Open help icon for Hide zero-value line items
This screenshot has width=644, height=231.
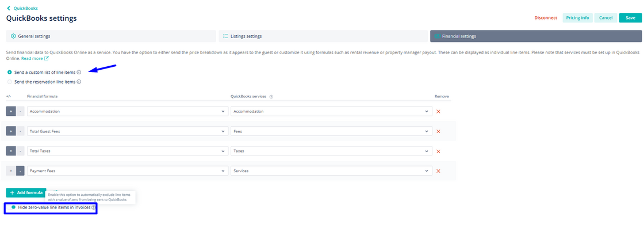(93, 208)
